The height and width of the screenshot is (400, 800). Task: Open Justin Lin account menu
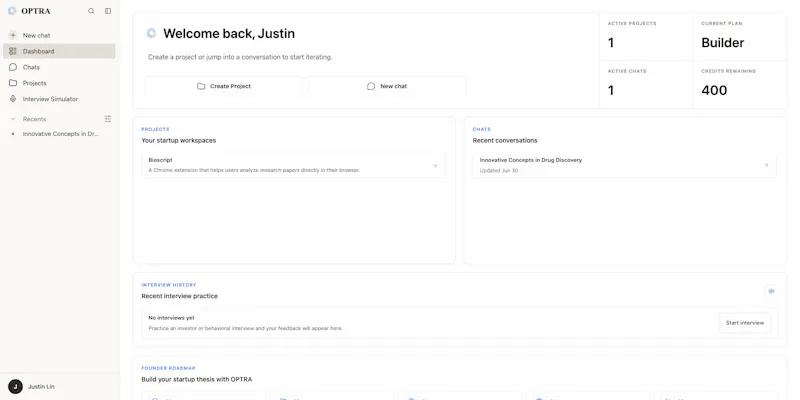click(59, 387)
